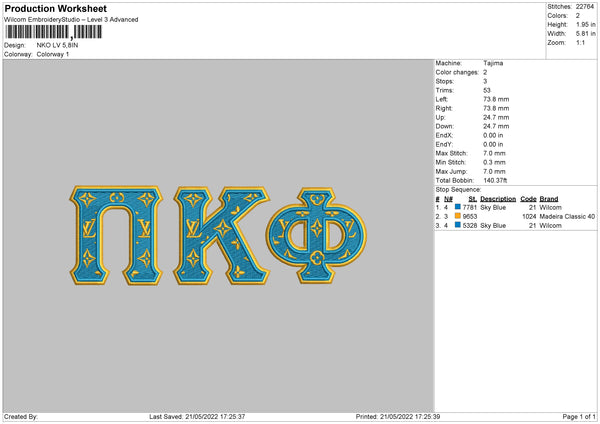Screen dimensions: 600x424
Task: Click stitch count '7781' in row 1
Action: [470, 207]
